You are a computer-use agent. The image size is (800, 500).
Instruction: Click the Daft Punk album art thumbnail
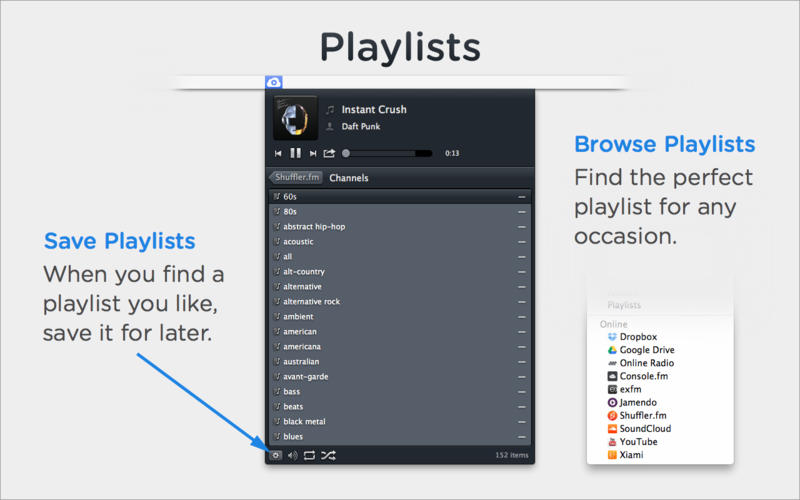click(x=295, y=118)
